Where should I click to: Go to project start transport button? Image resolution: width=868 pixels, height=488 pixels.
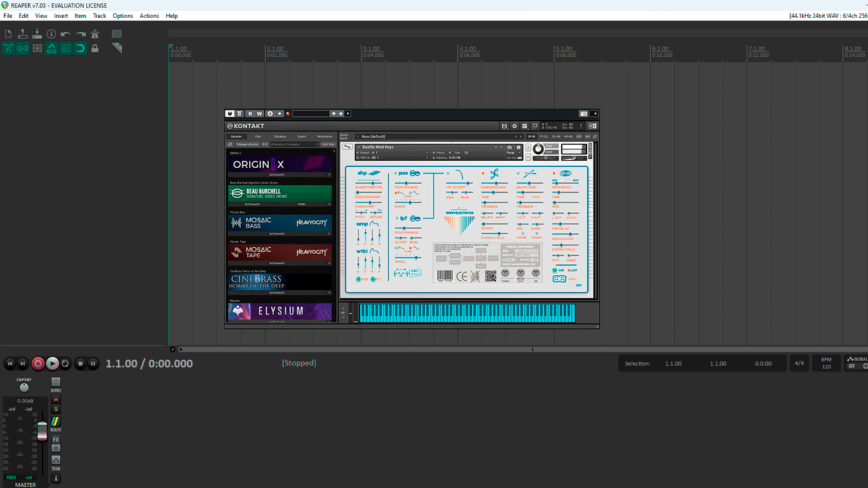(10, 363)
